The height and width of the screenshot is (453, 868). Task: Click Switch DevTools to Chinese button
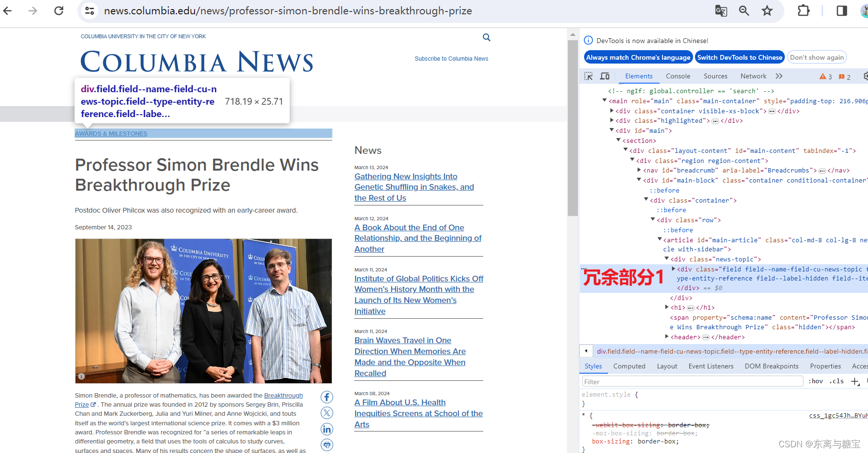tap(739, 57)
